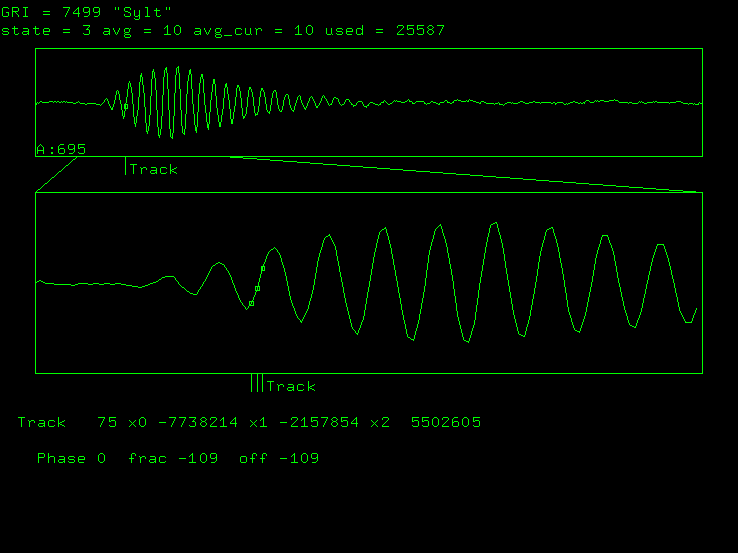Screen dimensions: 738x553
Task: Click the A:695 amplitude label
Action: coord(61,149)
